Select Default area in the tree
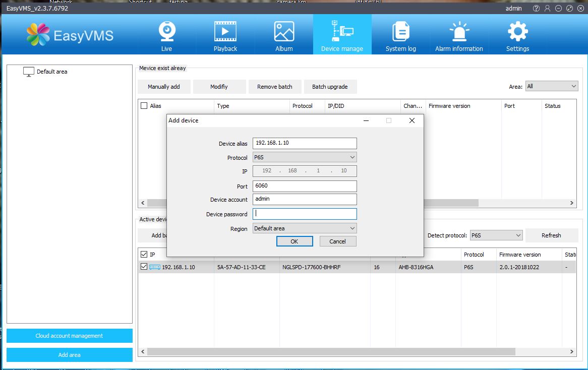 coord(51,72)
